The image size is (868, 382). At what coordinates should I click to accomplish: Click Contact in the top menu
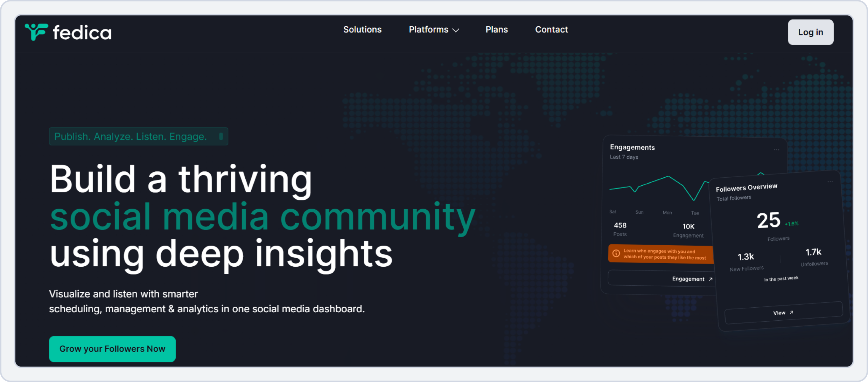point(551,30)
